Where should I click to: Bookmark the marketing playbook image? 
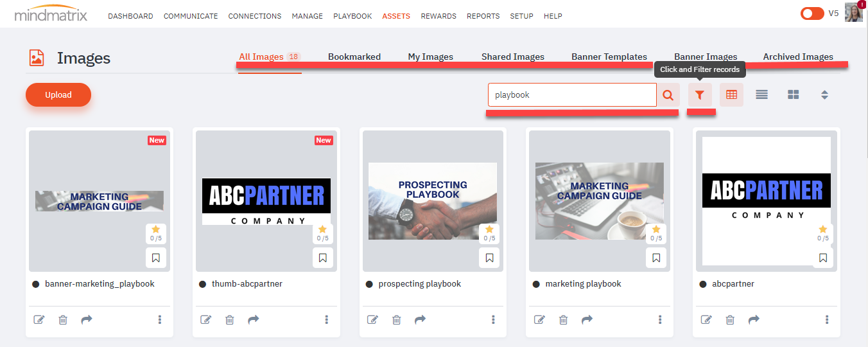656,258
